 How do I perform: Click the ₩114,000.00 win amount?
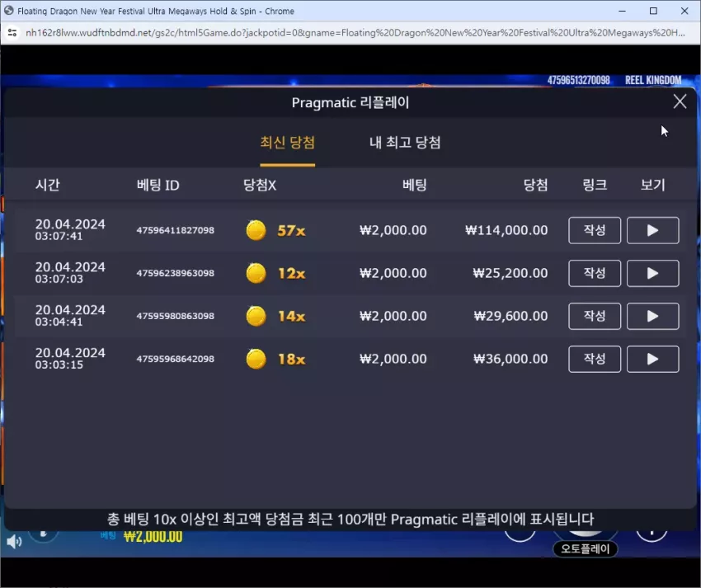click(506, 230)
